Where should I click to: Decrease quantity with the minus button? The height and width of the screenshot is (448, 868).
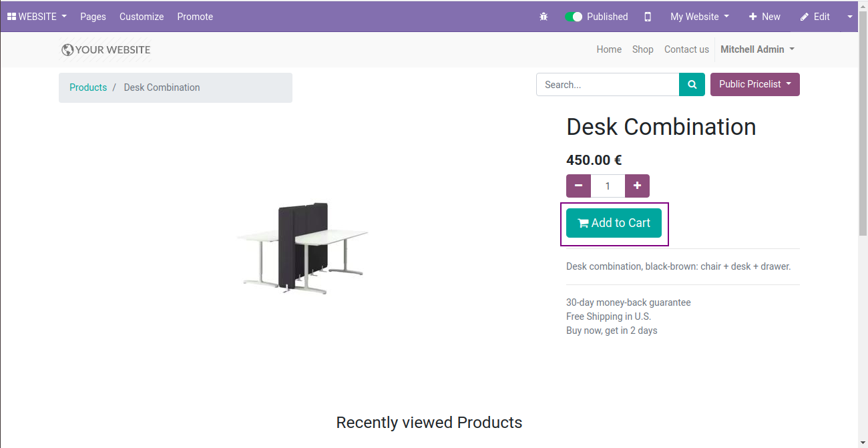[x=578, y=186]
